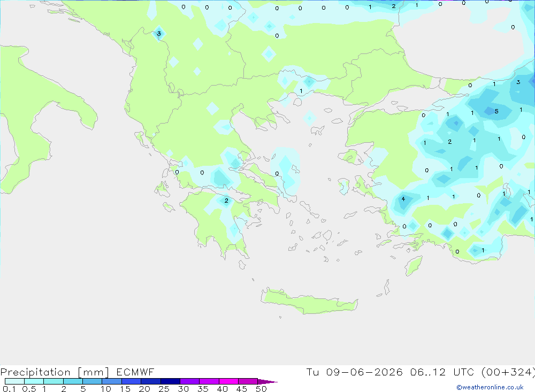Click the 'ECMWF' model label
The image size is (535, 392).
pos(135,372)
